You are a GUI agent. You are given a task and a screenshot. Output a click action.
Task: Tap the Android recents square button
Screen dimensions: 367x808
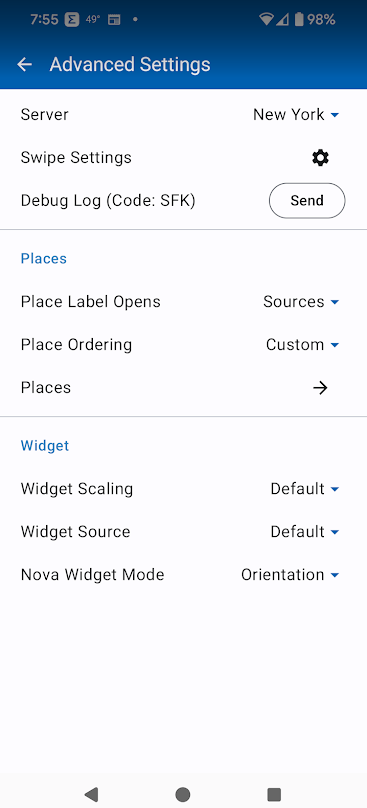coord(274,794)
